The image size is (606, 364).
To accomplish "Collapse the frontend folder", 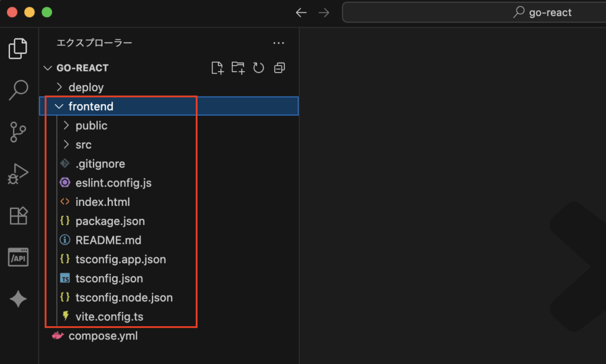I will point(91,107).
